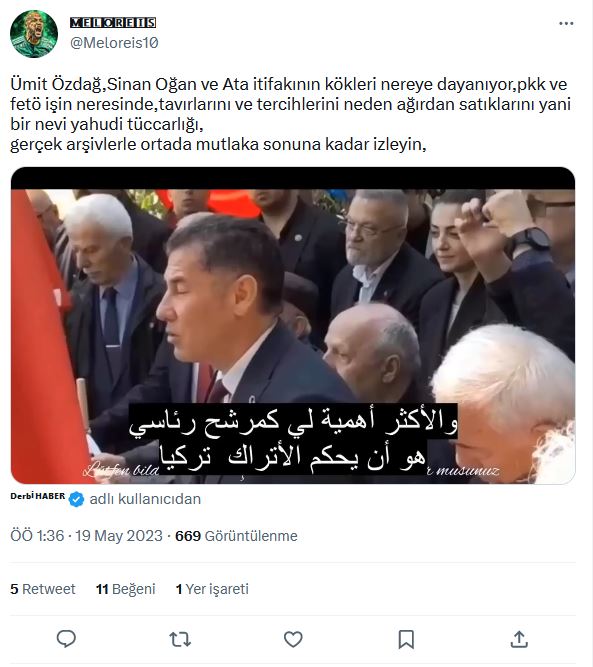Viewport: 593px width, 667px height.
Task: Open the three-dot more options menu
Action: pyautogui.click(x=566, y=23)
